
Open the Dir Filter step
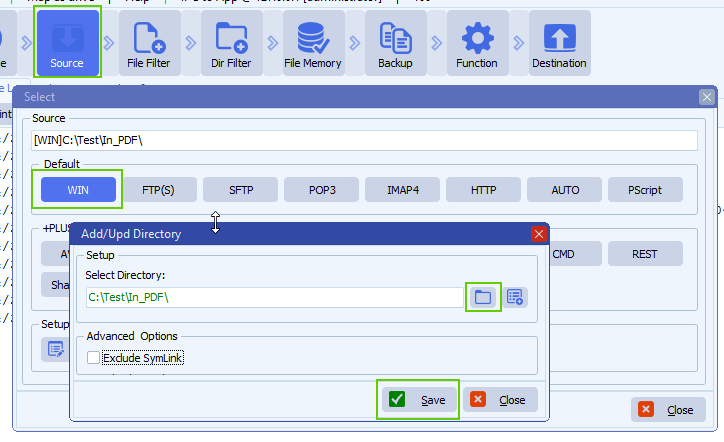click(231, 43)
